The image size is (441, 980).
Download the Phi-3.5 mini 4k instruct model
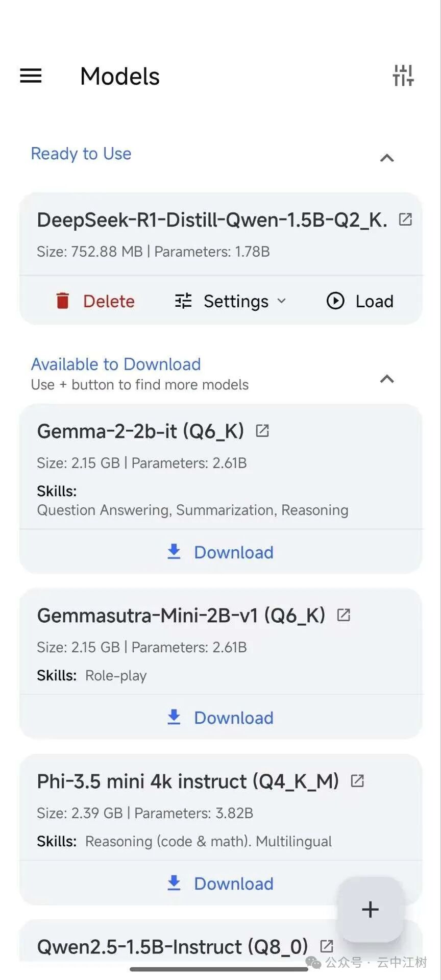pyautogui.click(x=220, y=884)
